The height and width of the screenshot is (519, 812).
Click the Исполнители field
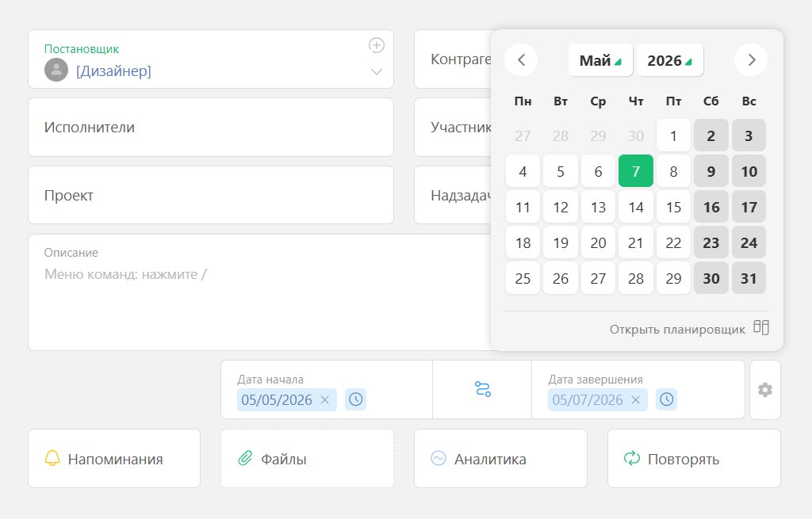211,128
